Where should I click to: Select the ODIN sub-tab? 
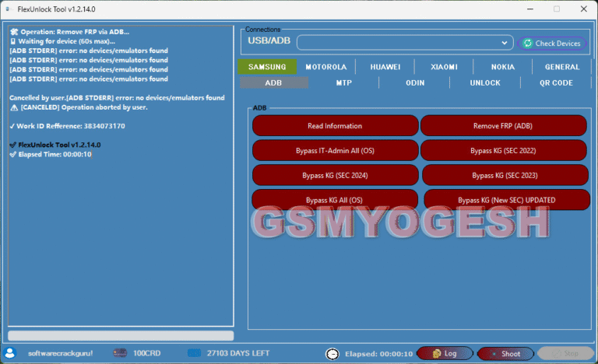[415, 82]
